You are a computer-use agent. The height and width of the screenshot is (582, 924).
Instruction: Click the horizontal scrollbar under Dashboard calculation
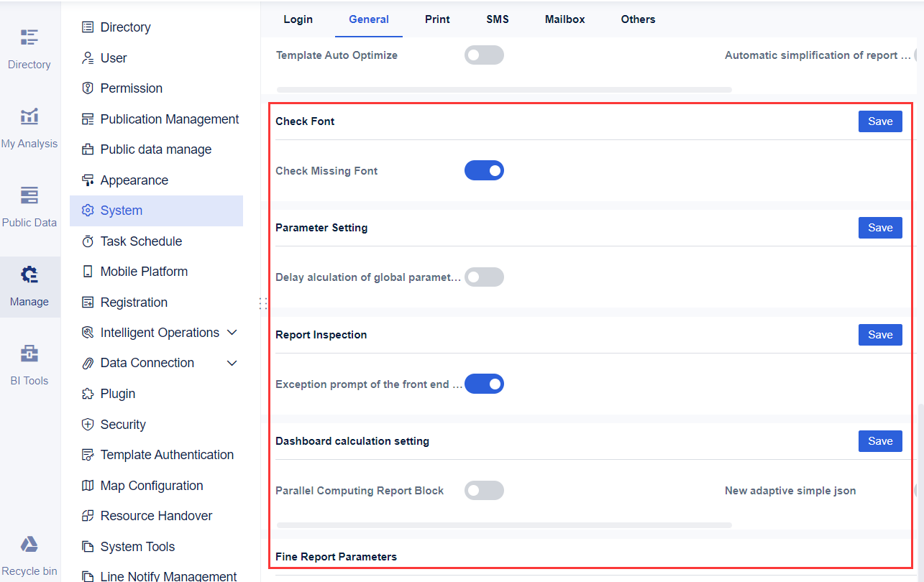pyautogui.click(x=503, y=525)
